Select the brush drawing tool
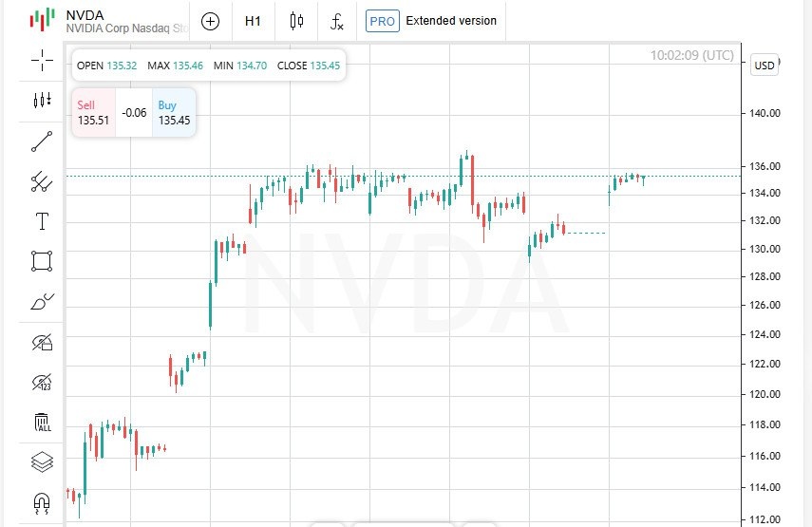 pyautogui.click(x=42, y=301)
